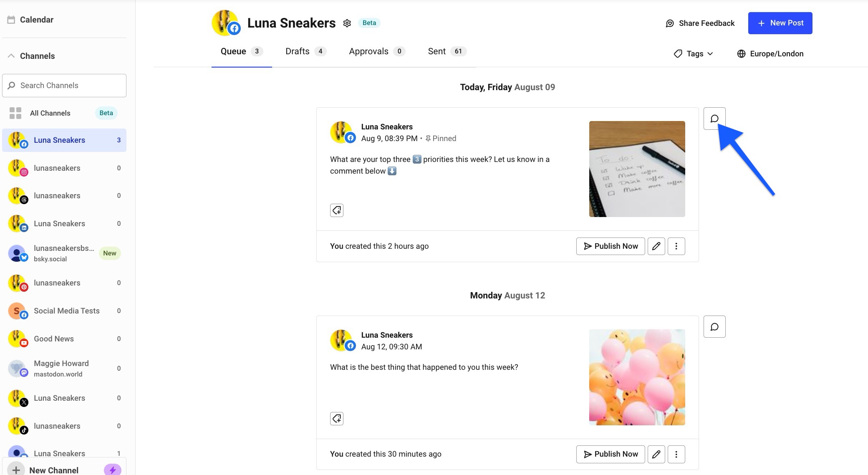Expand the Tags dropdown filter
Screen dimensions: 868x475
694,54
